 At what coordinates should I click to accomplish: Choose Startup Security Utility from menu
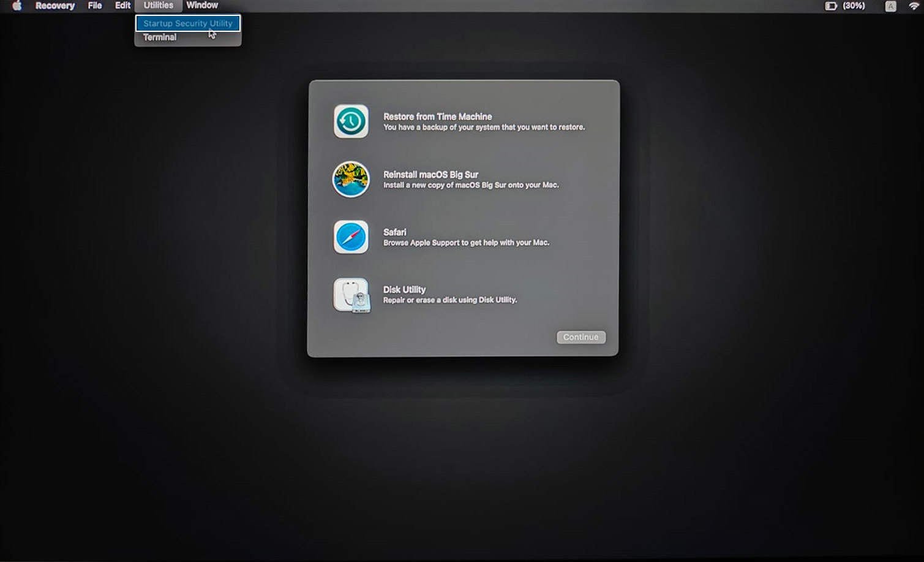188,23
